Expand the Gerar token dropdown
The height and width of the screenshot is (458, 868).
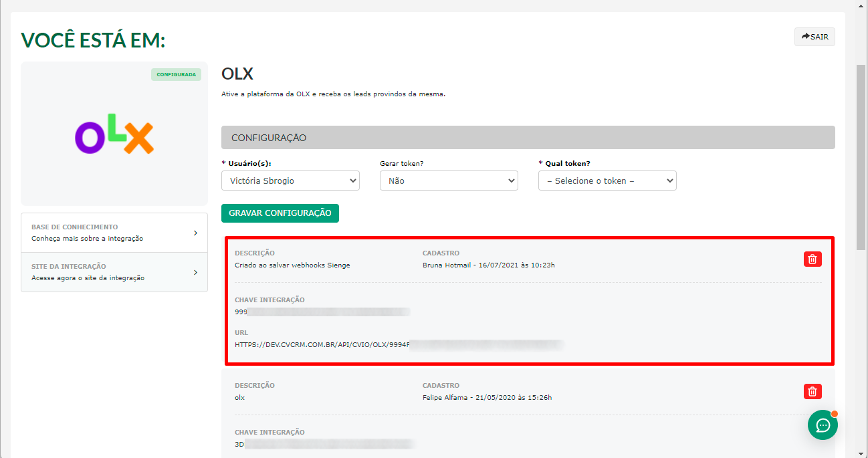click(x=449, y=181)
